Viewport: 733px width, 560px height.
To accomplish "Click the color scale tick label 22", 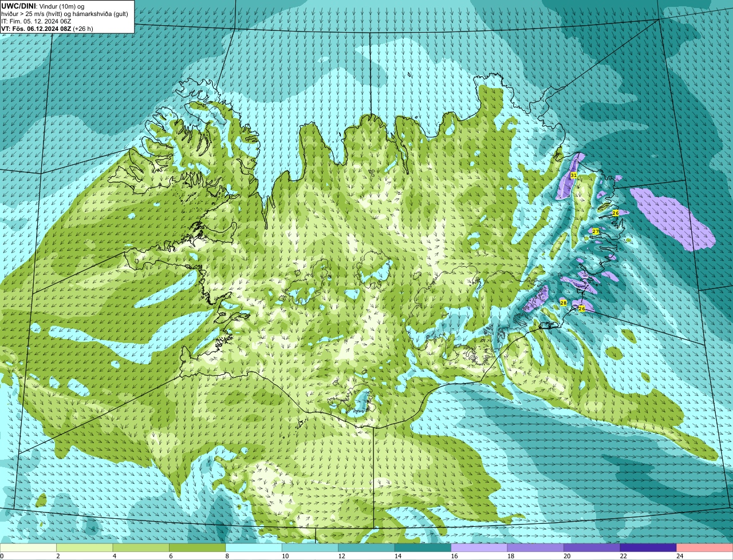I will coord(623,556).
